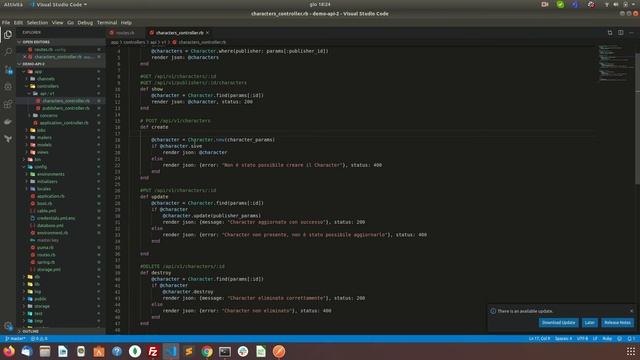Launch Thunderbird from the dock
640x360 pixels.
click(x=27, y=351)
